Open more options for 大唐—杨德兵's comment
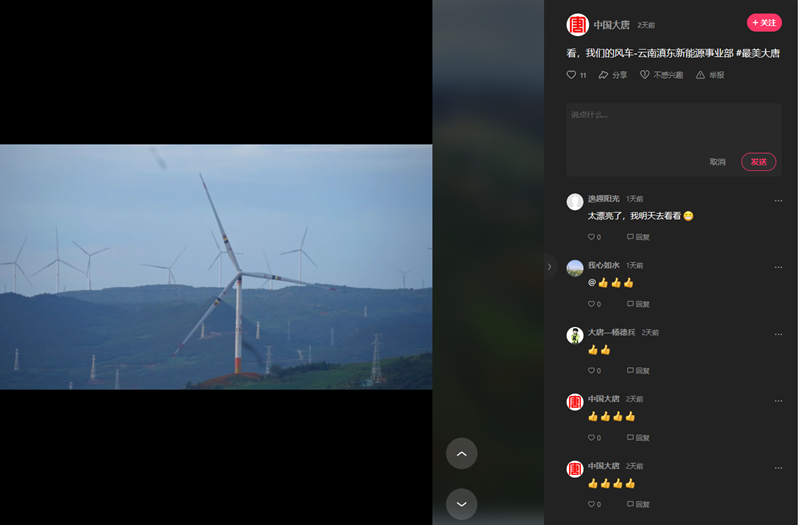Viewport: 800px width, 525px height. coord(778,334)
